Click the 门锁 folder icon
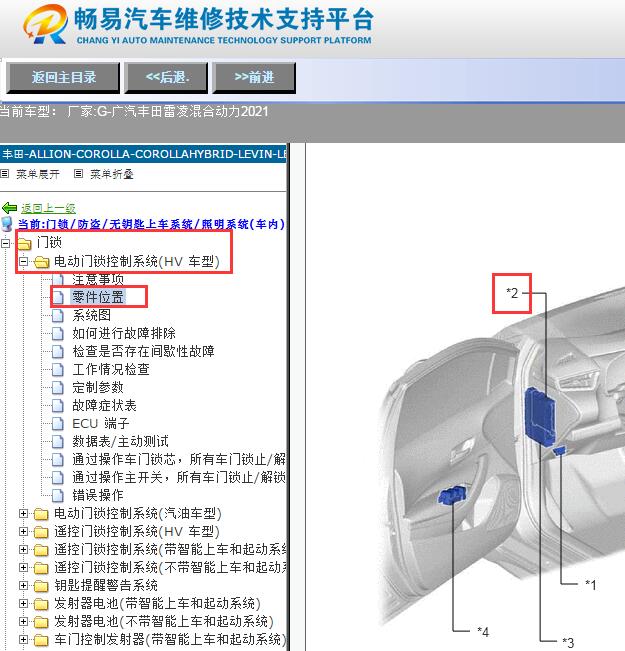Viewport: 625px width, 651px height. click(x=24, y=243)
